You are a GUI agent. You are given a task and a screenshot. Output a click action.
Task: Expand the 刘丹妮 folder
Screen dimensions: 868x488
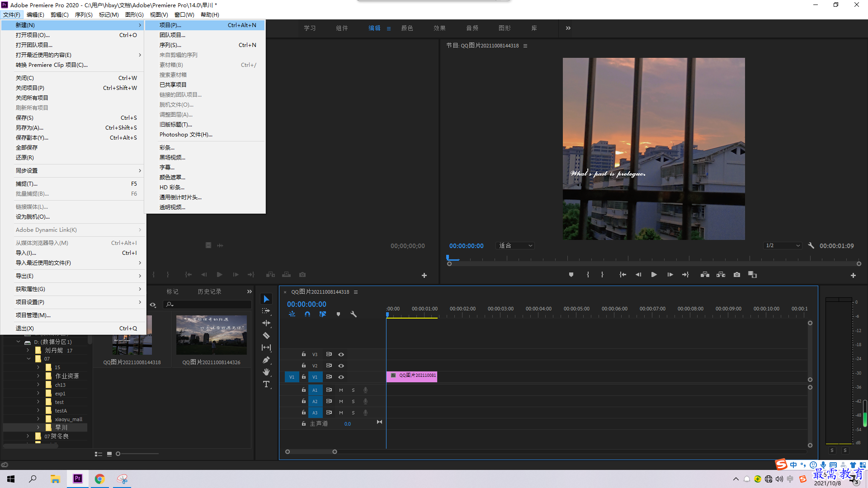[x=28, y=350]
